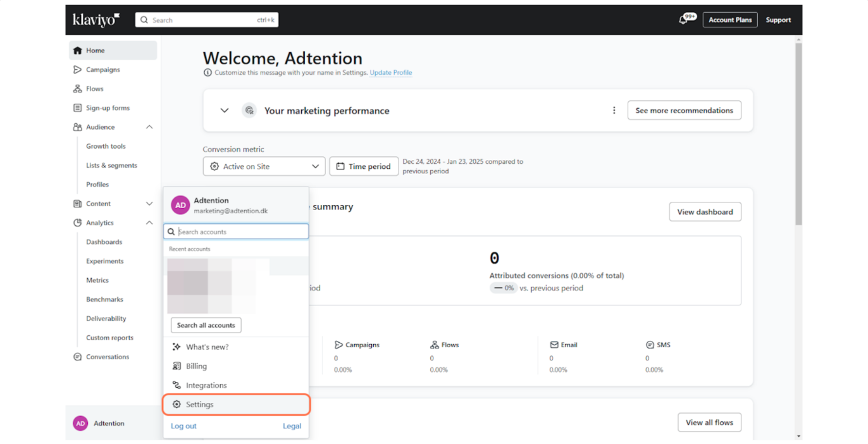Screen dimensions: 868x444
Task: Click the Log out link
Action: [183, 426]
